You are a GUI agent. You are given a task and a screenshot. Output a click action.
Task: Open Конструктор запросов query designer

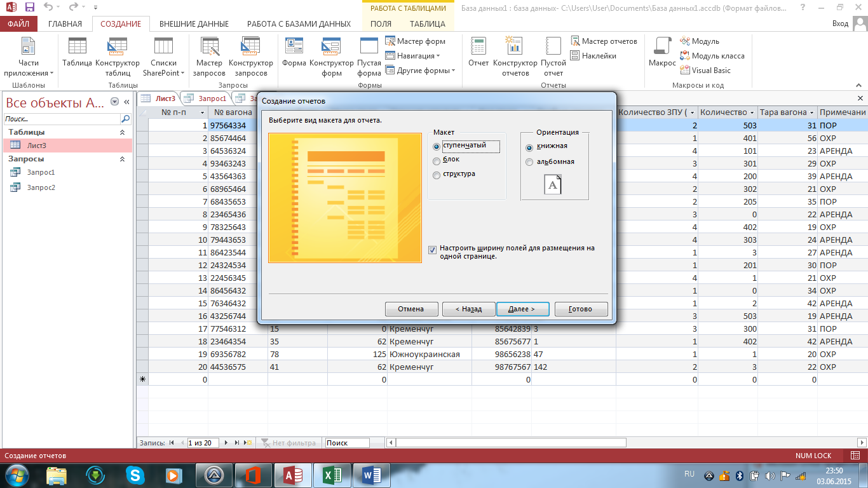point(250,57)
